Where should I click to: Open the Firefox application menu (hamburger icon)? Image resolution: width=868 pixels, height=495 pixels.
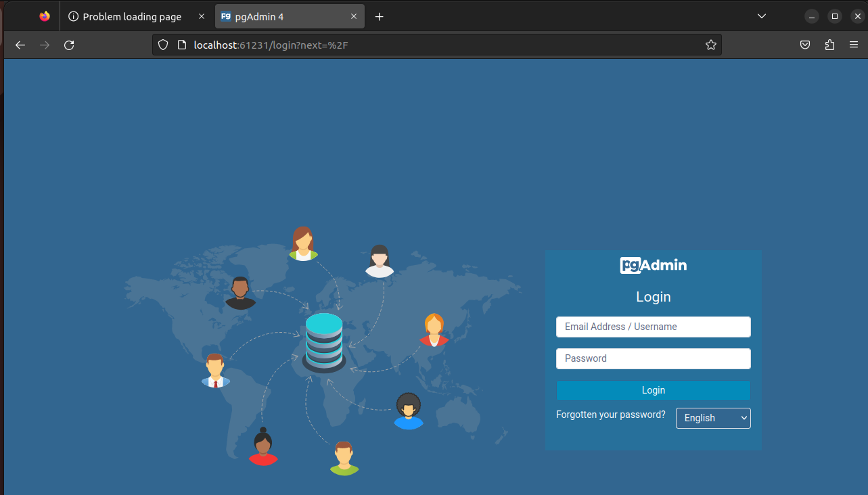point(853,45)
